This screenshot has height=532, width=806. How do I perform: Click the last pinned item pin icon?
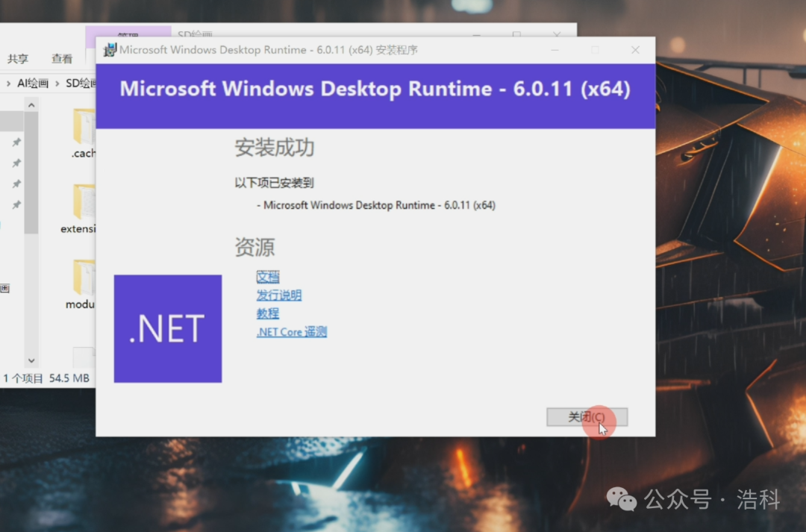point(16,204)
